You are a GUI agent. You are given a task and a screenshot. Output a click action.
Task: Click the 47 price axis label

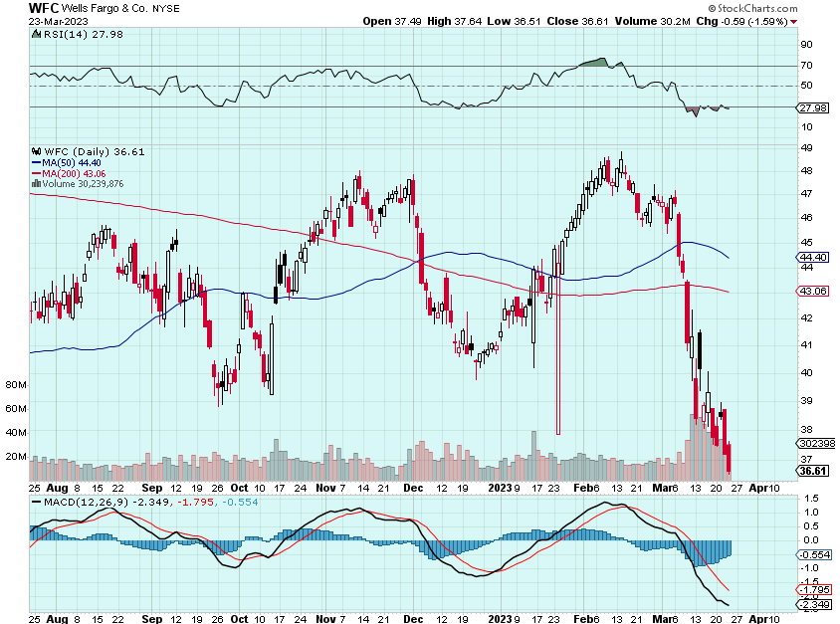pyautogui.click(x=806, y=193)
